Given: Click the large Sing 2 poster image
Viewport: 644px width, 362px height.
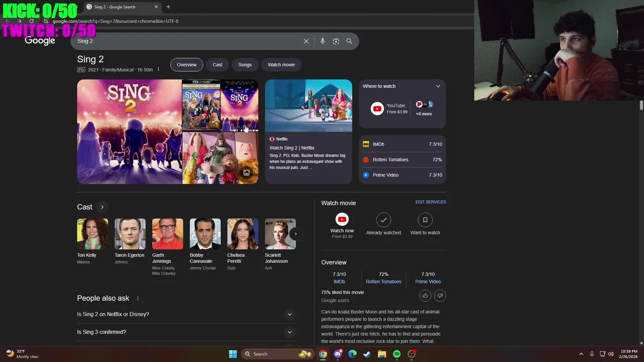Looking at the screenshot, I should [x=129, y=132].
